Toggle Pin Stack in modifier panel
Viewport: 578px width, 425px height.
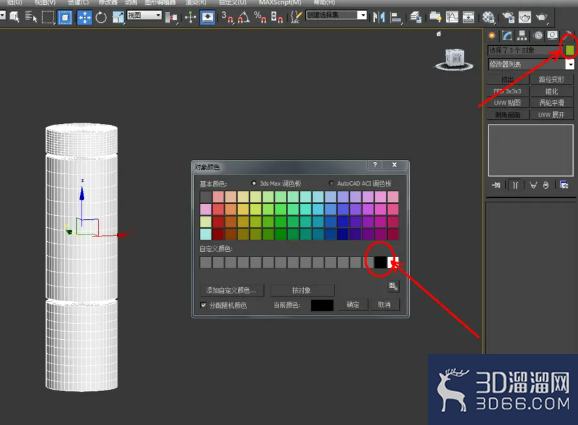(497, 185)
